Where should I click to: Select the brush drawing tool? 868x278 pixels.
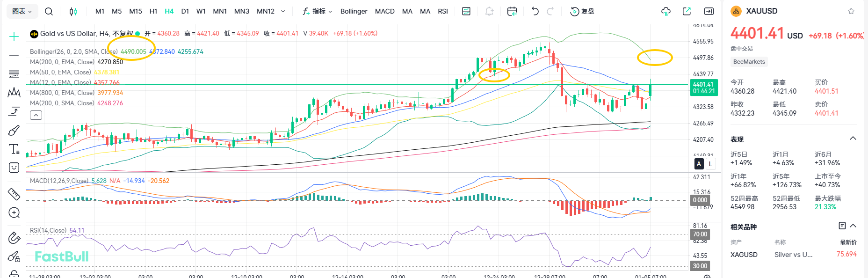click(x=14, y=130)
